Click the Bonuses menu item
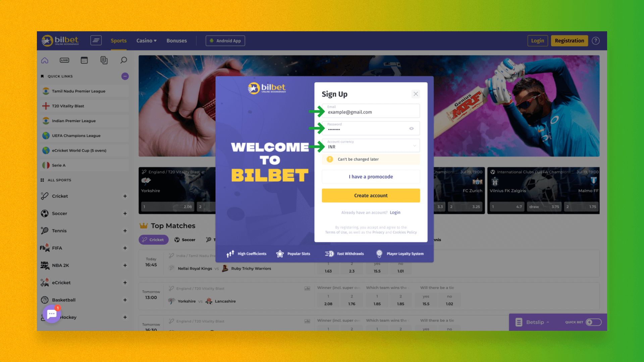This screenshot has width=644, height=362. point(176,41)
